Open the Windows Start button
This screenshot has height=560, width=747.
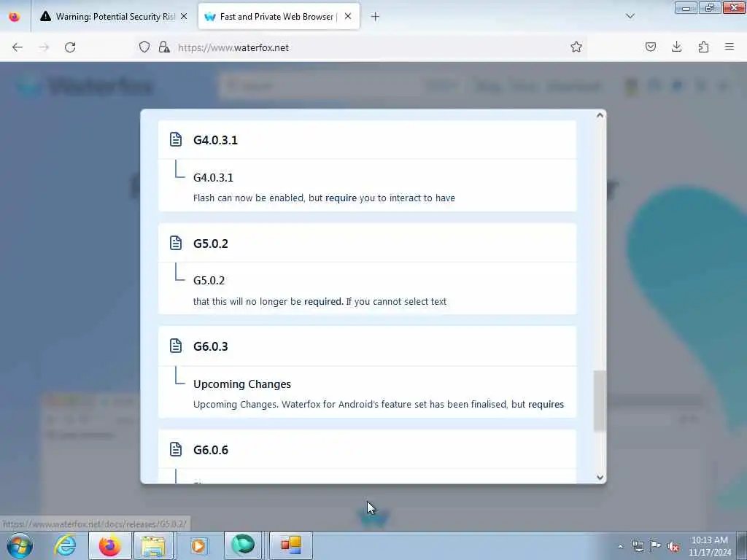pos(20,545)
